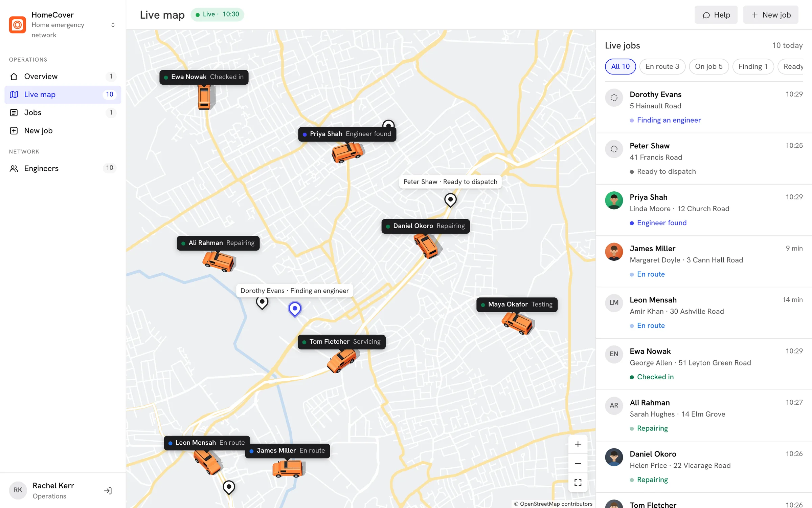Open the Dorothy Evans job card
The width and height of the screenshot is (812, 508).
pos(704,107)
